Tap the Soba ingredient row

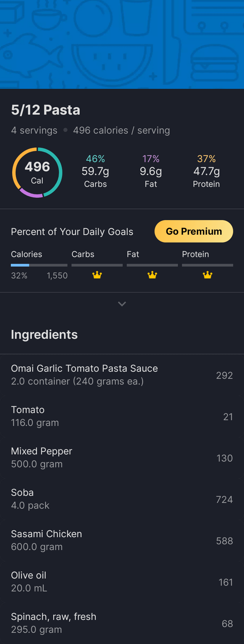coord(122,499)
